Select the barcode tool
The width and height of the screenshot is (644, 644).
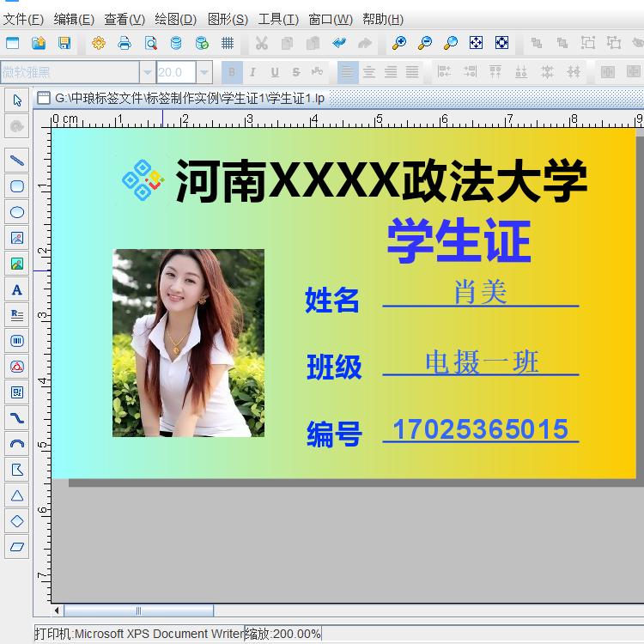point(16,341)
